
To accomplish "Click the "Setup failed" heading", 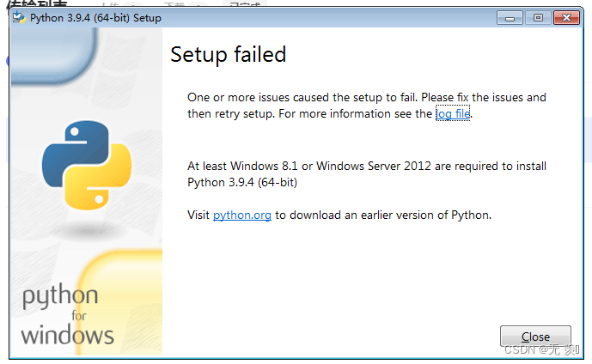I will point(228,54).
